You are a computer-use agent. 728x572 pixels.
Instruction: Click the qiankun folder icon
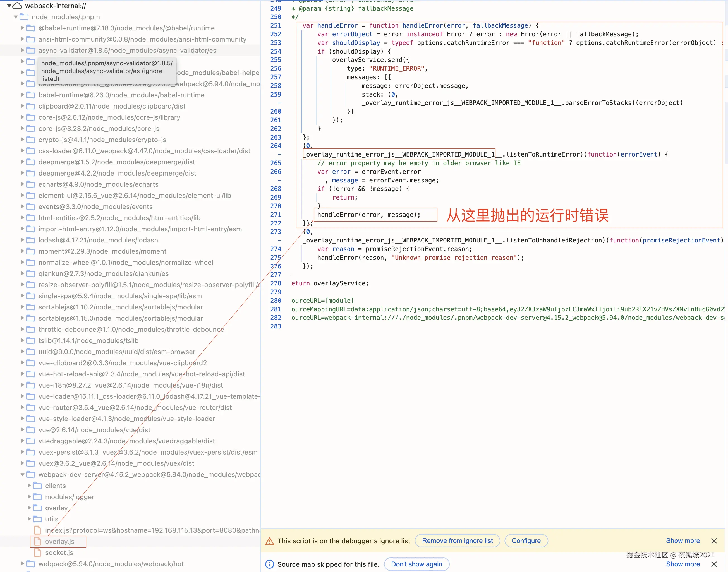pyautogui.click(x=31, y=274)
